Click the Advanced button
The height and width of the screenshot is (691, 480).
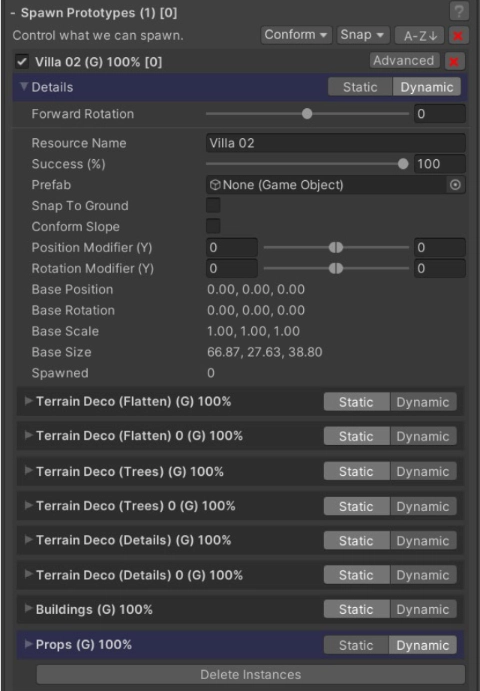click(x=404, y=61)
